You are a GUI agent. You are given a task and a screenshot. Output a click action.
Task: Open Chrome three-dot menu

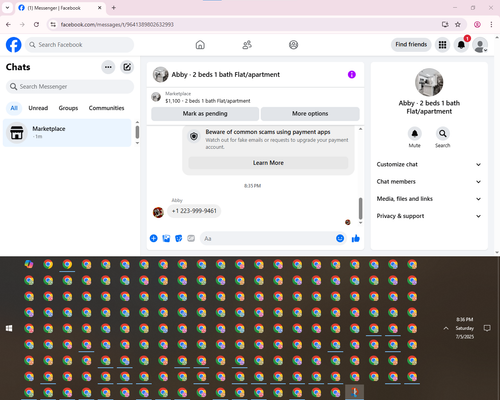point(491,24)
